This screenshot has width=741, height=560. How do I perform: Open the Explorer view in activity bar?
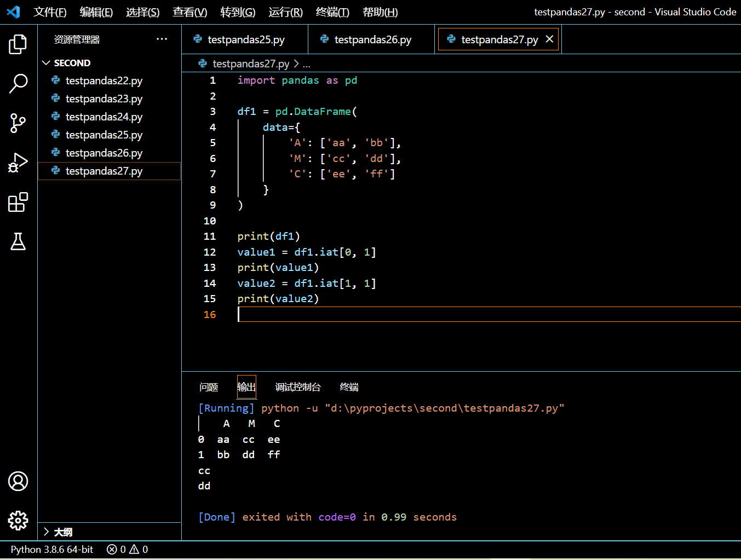pos(18,44)
